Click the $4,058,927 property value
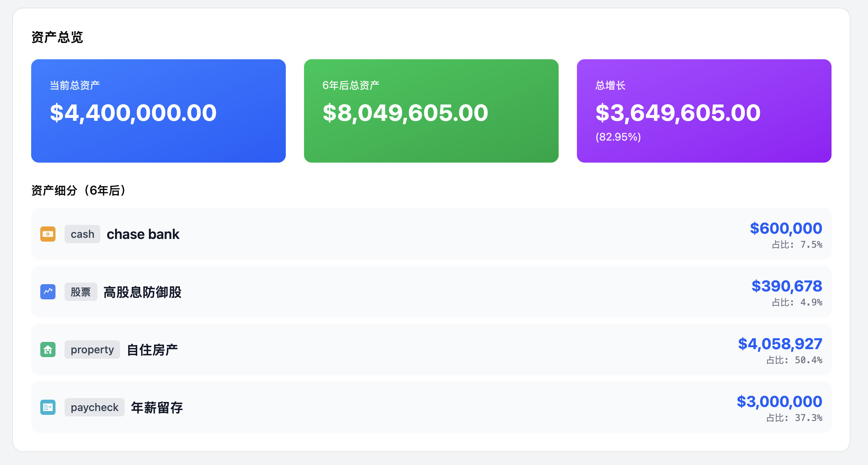This screenshot has height=465, width=868. click(780, 344)
